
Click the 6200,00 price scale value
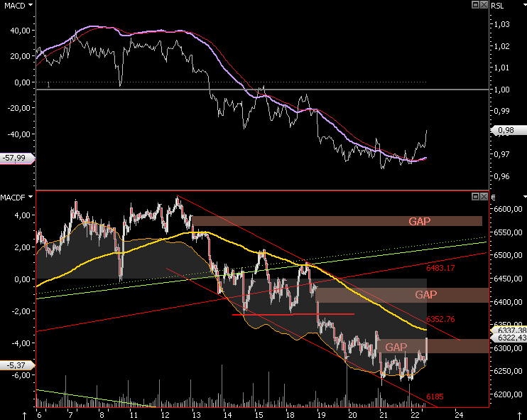(x=508, y=394)
